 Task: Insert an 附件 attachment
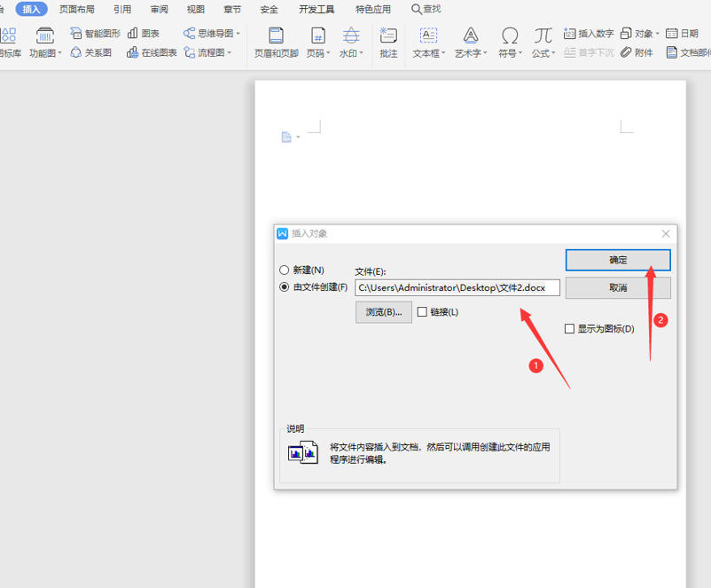click(x=637, y=52)
